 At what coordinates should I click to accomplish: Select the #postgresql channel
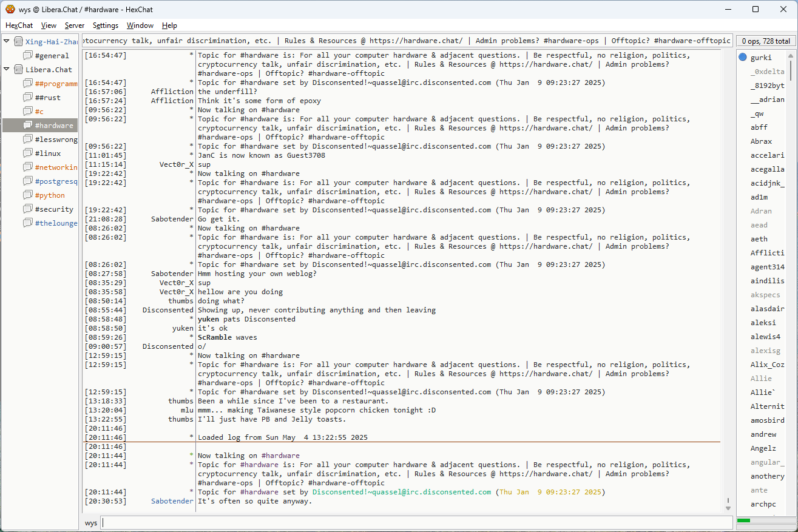point(56,181)
